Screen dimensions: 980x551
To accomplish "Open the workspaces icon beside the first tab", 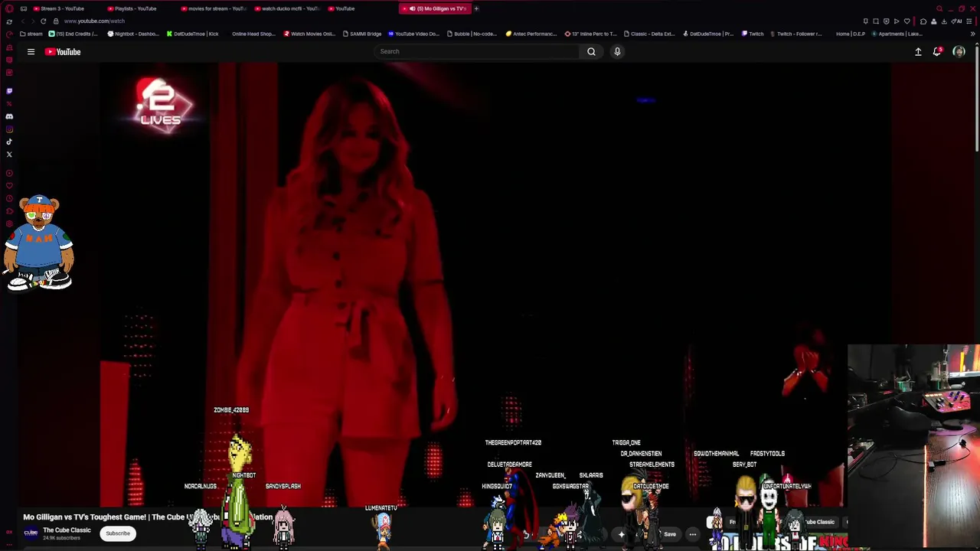I will 24,8.
